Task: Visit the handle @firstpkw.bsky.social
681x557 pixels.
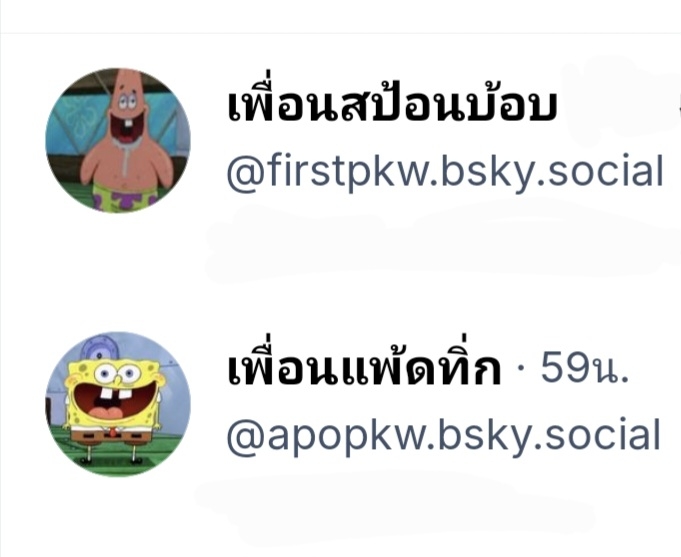Action: pyautogui.click(x=445, y=172)
